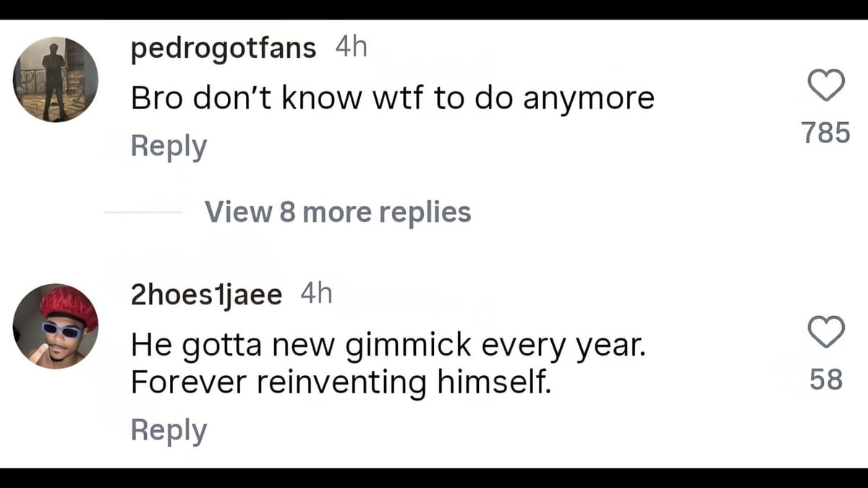Like the pedrogotfans comment with the heart

pos(825,86)
